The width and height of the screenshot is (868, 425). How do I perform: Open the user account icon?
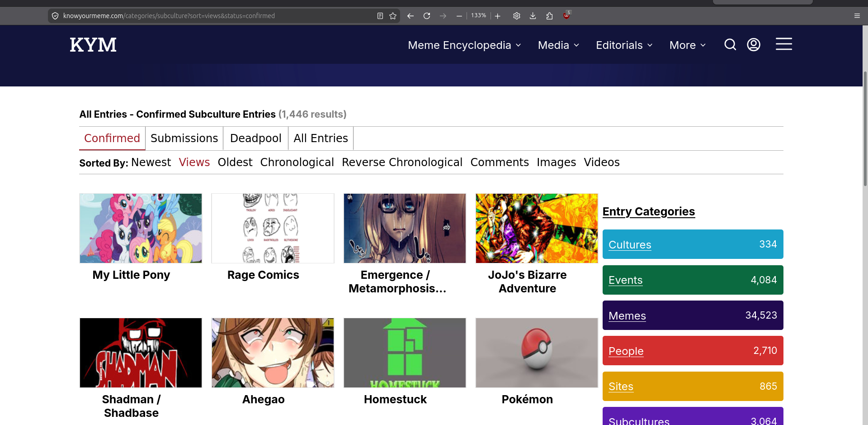click(754, 44)
